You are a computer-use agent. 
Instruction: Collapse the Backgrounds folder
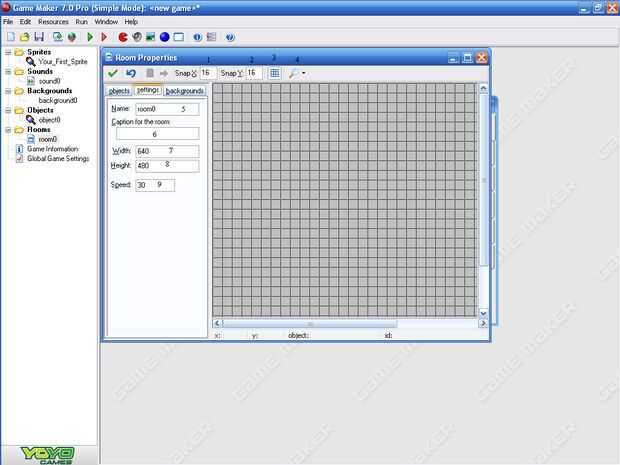click(8, 91)
